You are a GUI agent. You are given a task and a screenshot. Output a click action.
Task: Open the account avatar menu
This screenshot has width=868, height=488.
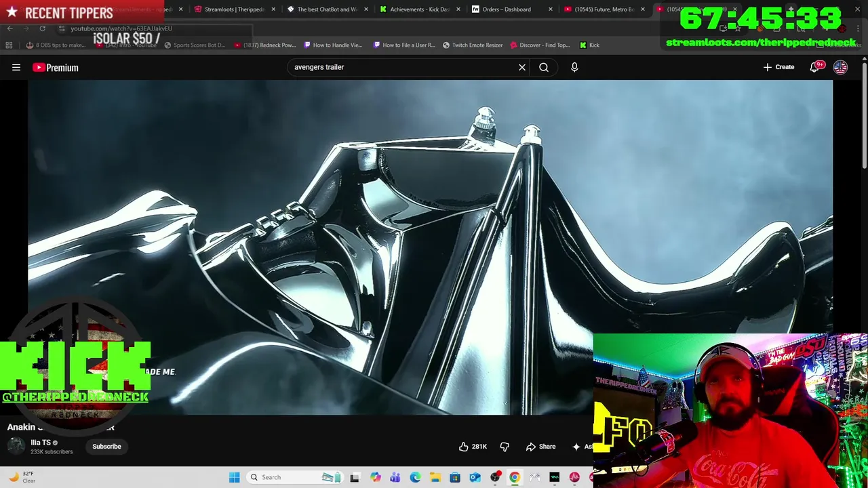840,67
